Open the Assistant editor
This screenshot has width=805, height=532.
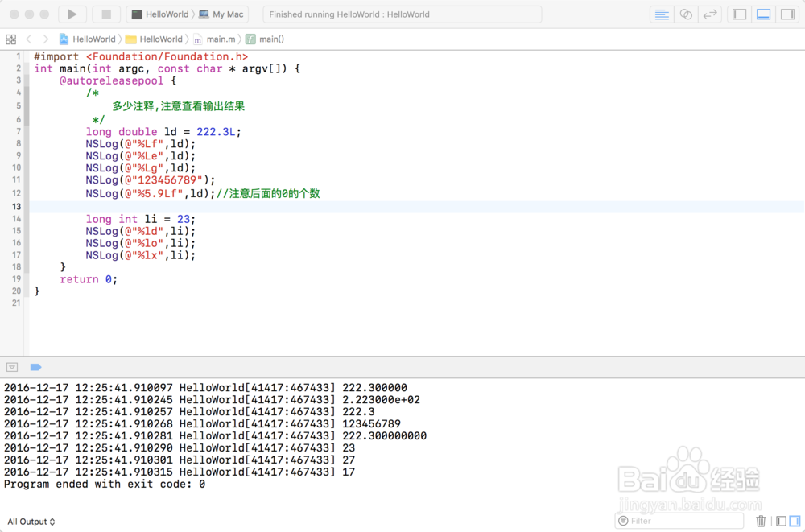coord(686,14)
